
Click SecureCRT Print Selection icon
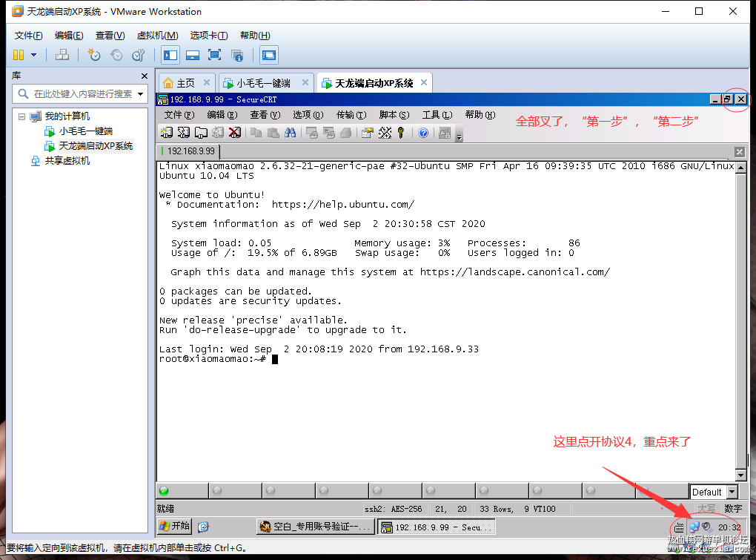pos(329,133)
